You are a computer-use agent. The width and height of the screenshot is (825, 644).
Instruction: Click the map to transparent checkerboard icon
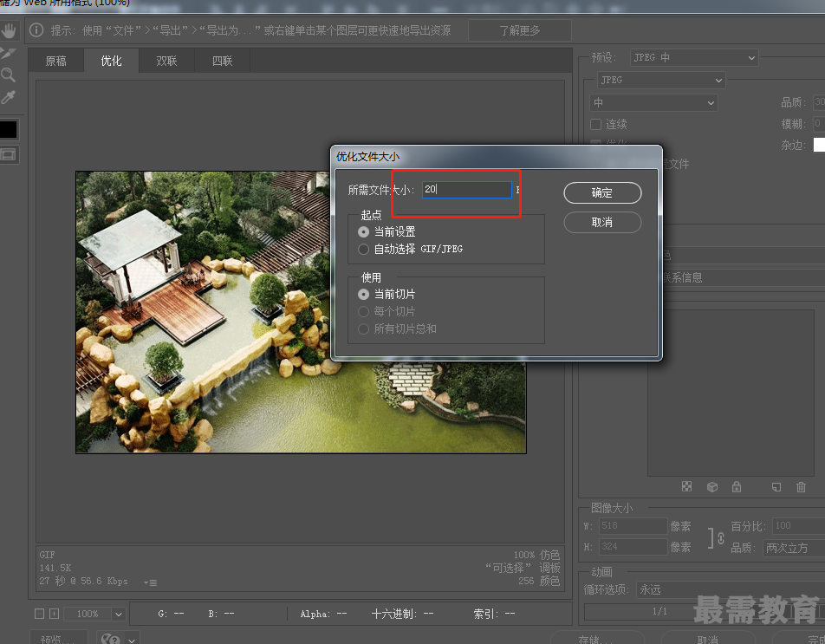pos(686,486)
